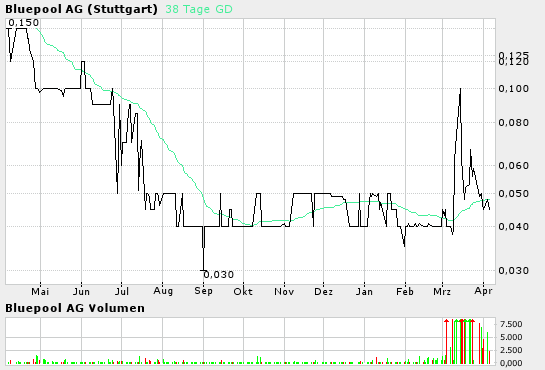Click the '0,000' volume axis label

(511, 363)
